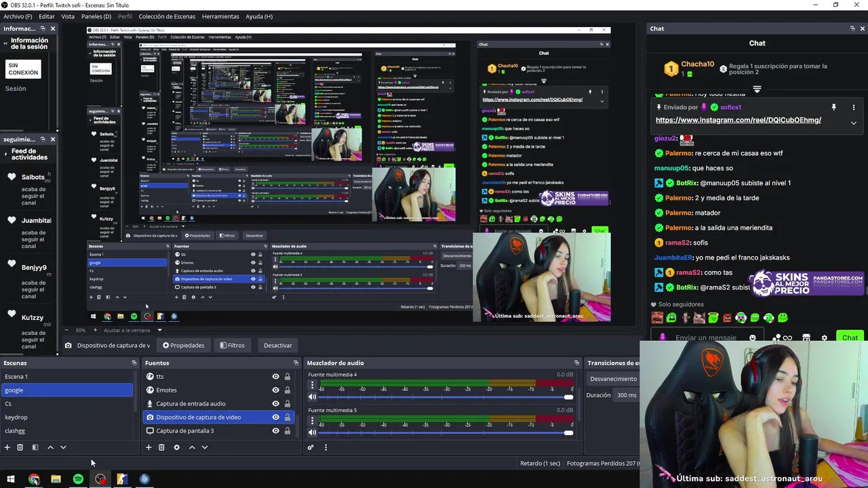Open source properties gear in the Fuentes toolbar
Screen dimensions: 868x488
point(176,447)
